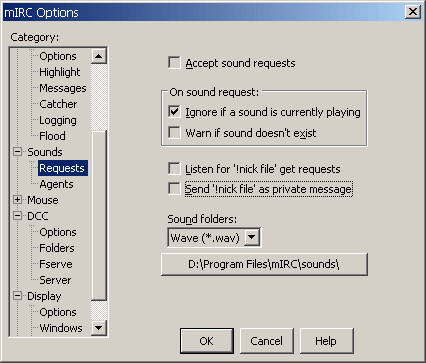Open the Help button
The height and width of the screenshot is (363, 426).
326,341
